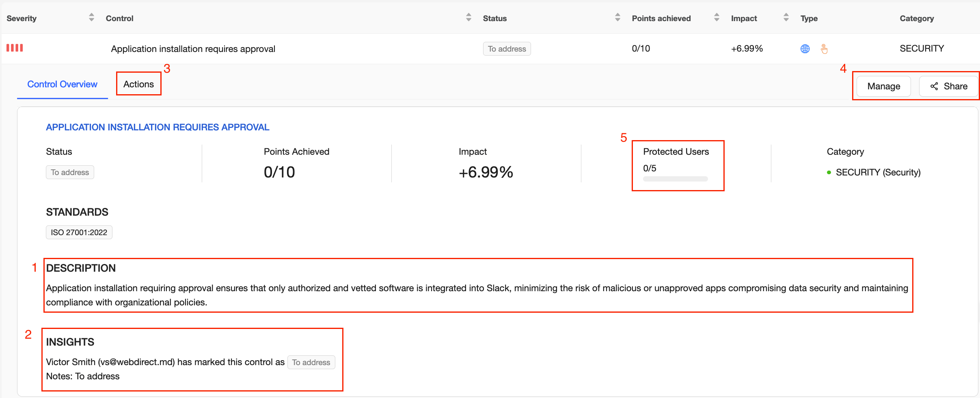Share this control via Share button
The width and height of the screenshot is (980, 398).
coord(949,86)
